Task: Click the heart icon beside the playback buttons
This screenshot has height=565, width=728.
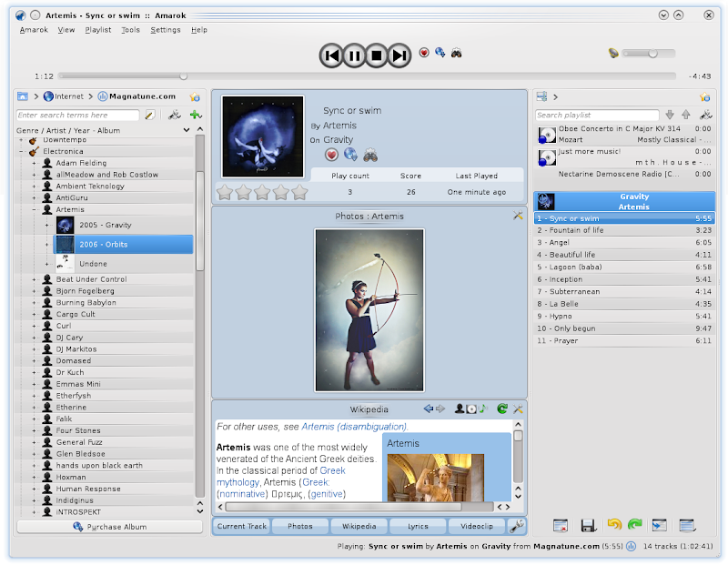Action: [424, 53]
